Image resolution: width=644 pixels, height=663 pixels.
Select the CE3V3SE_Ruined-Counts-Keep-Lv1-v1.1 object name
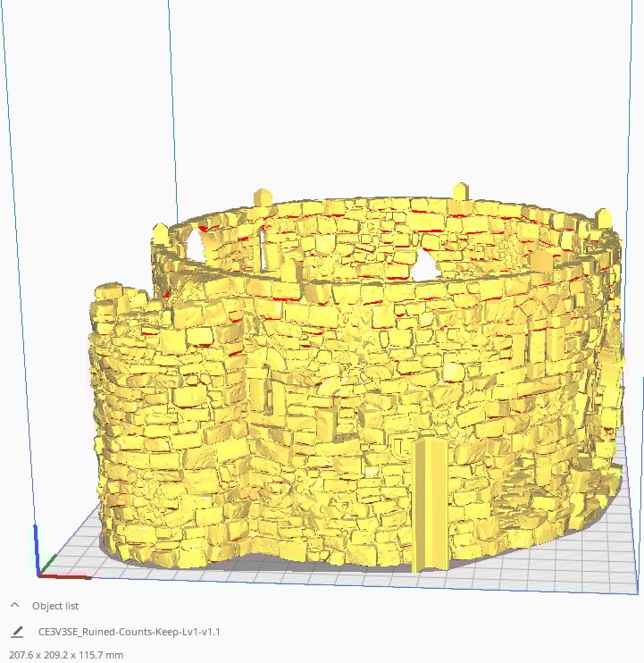coord(130,632)
